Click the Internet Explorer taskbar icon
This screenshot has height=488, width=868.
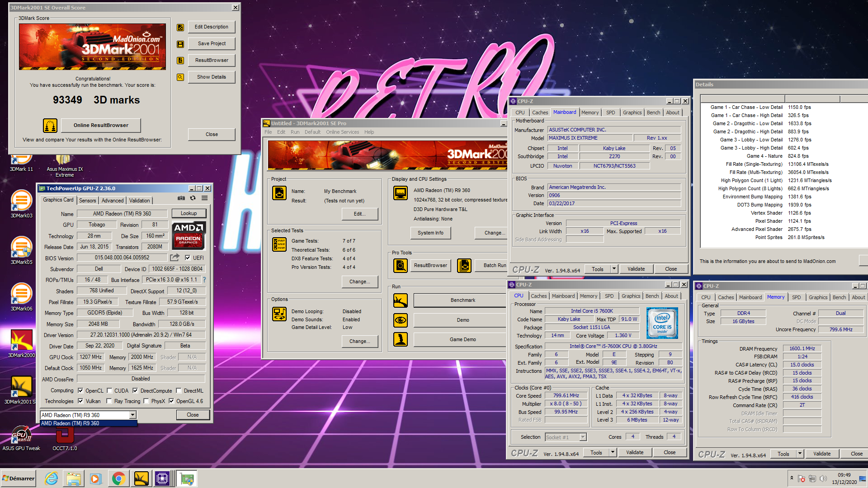click(52, 479)
